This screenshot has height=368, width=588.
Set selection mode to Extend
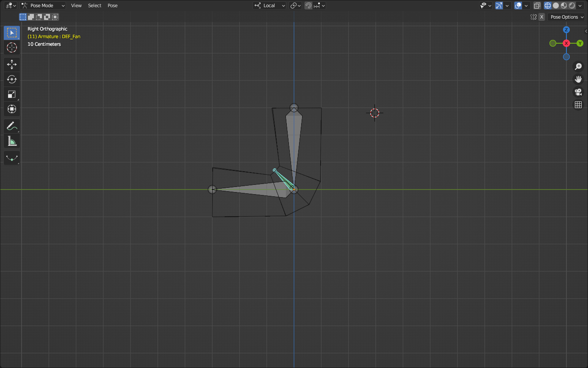31,17
